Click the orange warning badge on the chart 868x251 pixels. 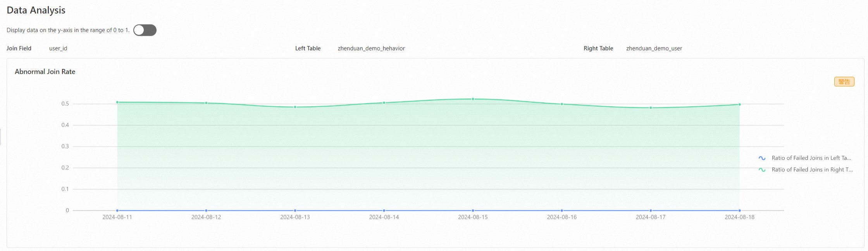point(844,82)
